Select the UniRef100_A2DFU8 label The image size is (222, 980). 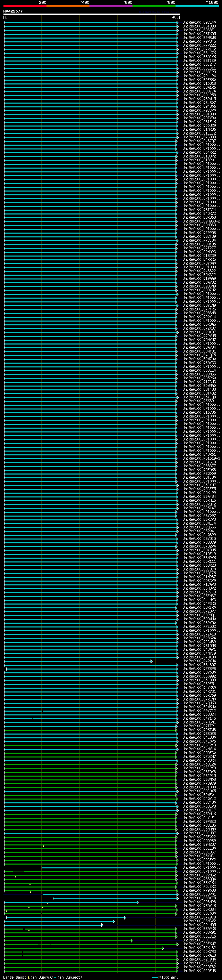(x=199, y=971)
